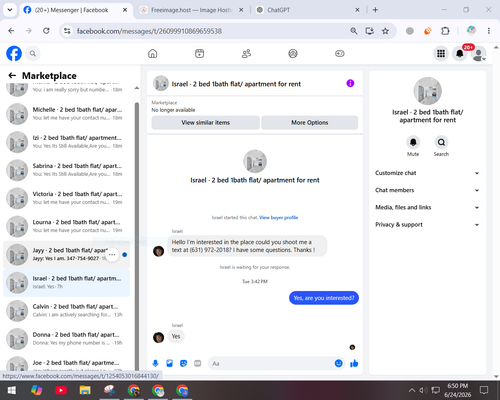Click More Options button

click(x=310, y=123)
